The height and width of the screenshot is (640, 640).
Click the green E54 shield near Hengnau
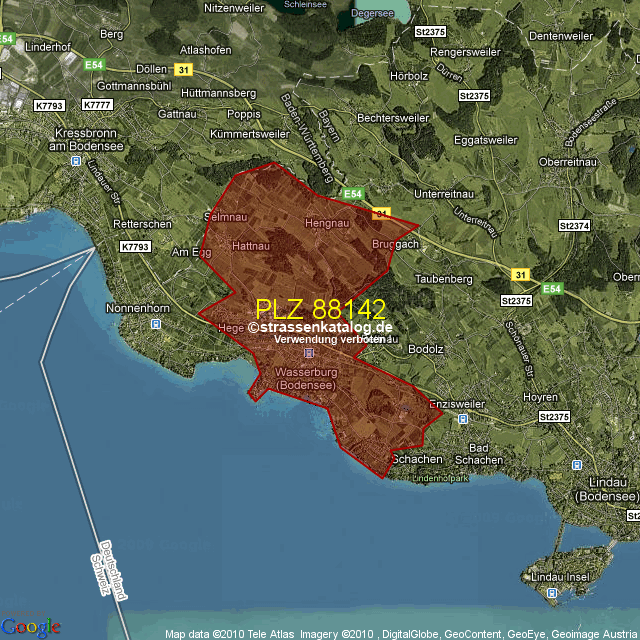point(352,194)
